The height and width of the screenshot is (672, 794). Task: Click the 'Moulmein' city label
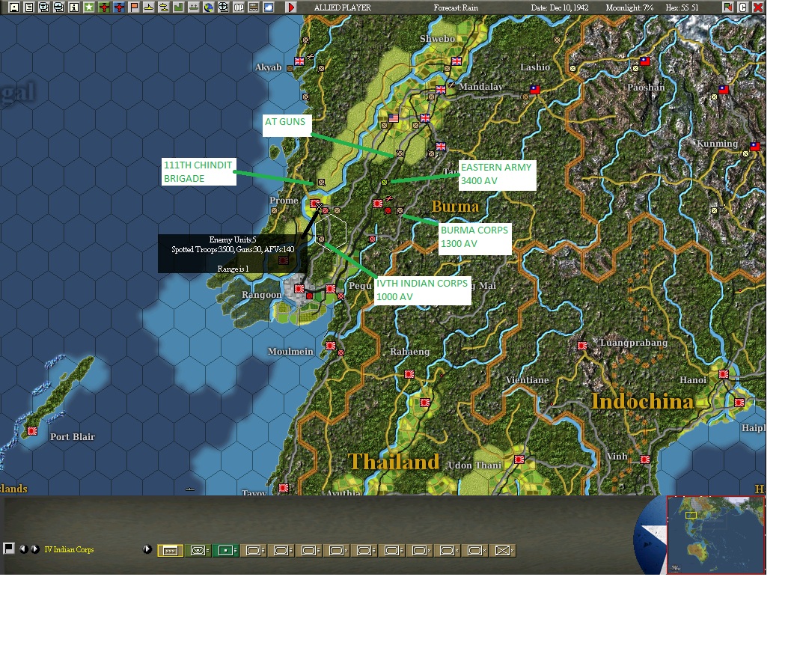click(290, 352)
